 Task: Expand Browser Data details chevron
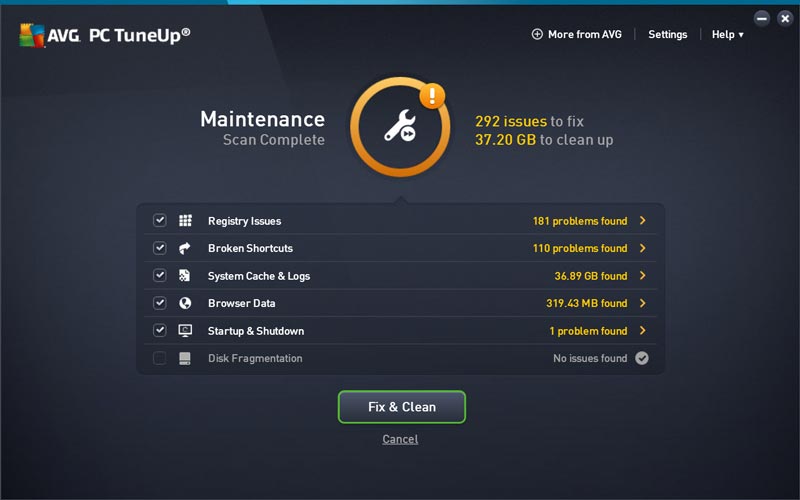[643, 303]
